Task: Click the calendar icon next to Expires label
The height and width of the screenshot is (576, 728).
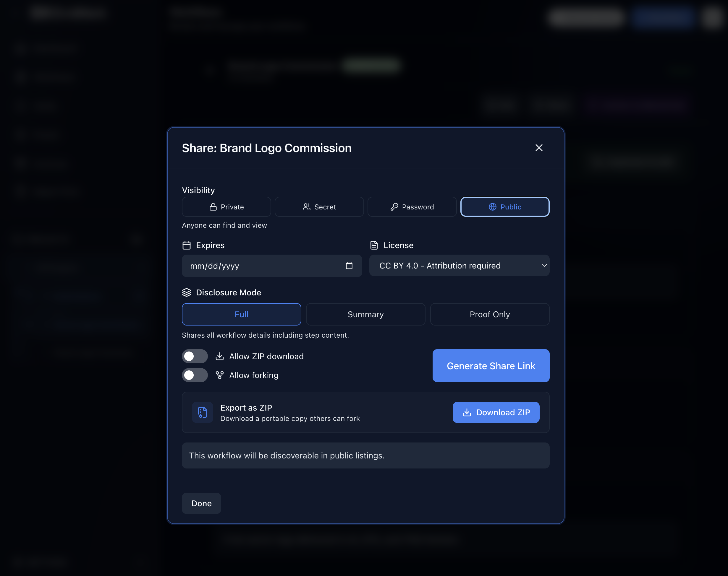Action: pos(187,245)
